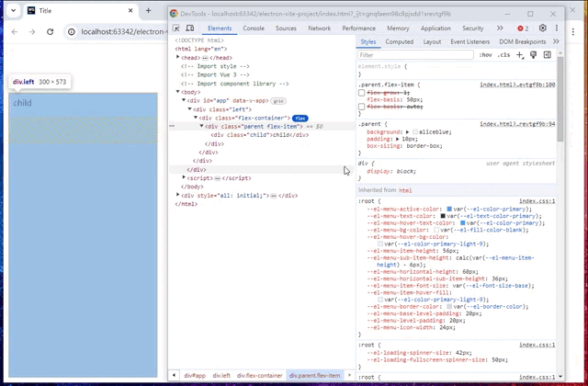
Task: Activate the inspect element picker icon
Action: (175, 28)
